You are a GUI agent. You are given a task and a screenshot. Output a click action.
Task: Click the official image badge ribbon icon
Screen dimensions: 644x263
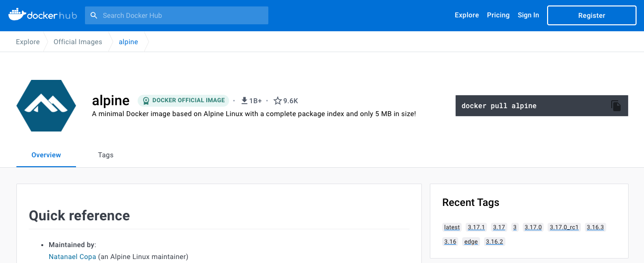[146, 101]
